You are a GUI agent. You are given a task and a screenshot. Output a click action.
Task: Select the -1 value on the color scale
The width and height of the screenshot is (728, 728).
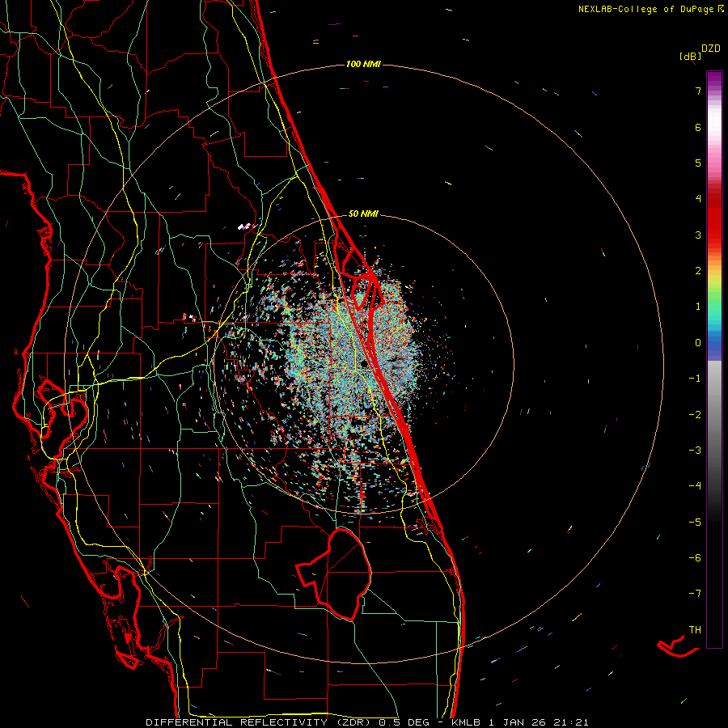click(695, 379)
